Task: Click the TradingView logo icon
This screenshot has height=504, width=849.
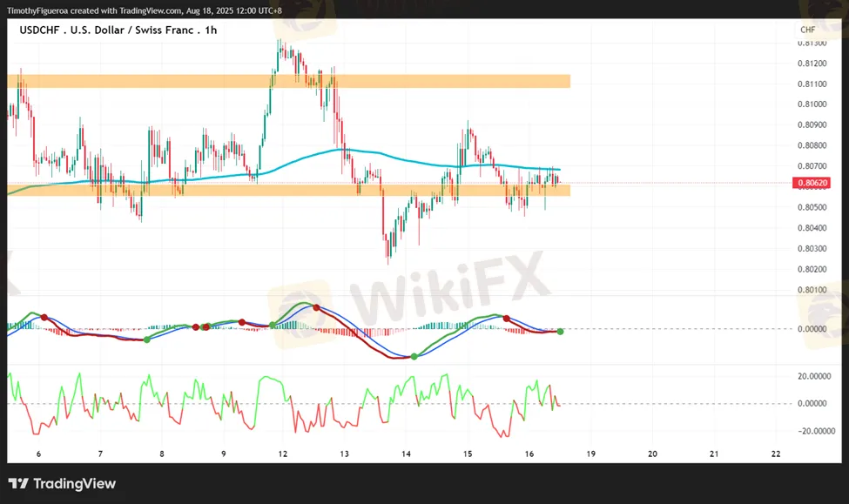Action: click(x=17, y=484)
